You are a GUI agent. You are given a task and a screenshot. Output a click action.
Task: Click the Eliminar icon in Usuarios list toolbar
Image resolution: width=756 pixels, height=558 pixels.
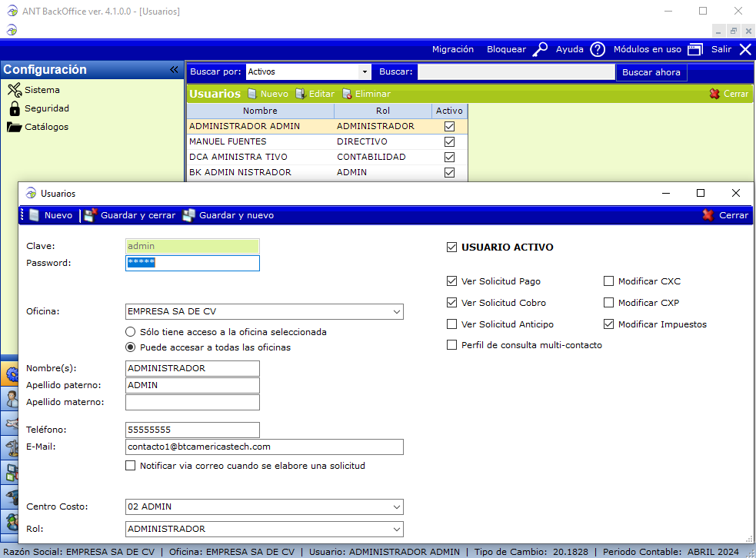(x=347, y=94)
